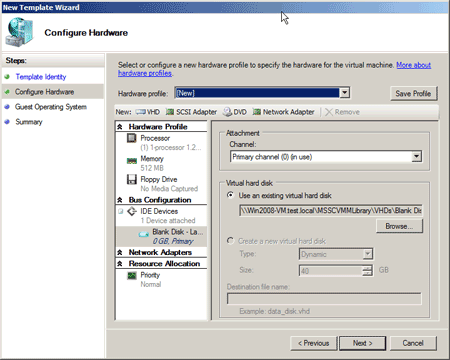
Task: Open the disk Type dropdown
Action: click(367, 254)
